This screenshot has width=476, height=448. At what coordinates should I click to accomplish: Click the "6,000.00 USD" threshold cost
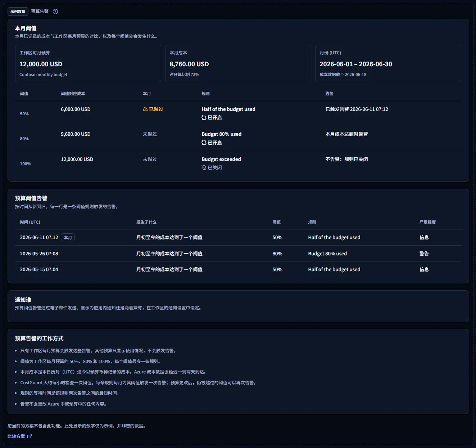click(x=76, y=109)
